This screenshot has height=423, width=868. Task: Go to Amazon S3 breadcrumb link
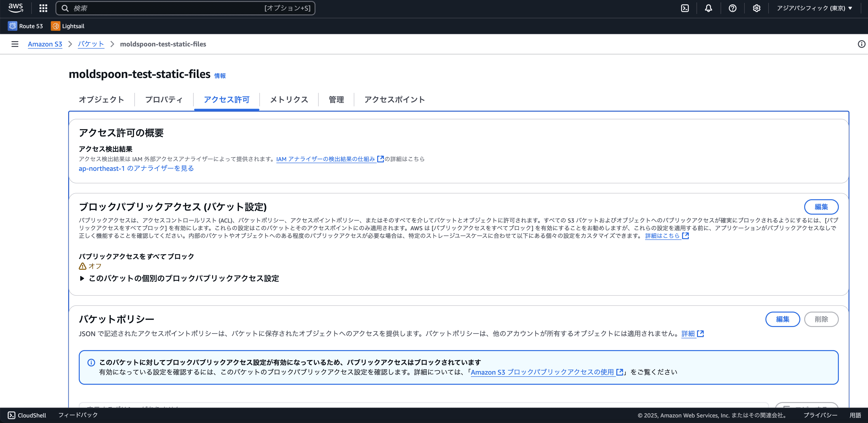coord(45,44)
